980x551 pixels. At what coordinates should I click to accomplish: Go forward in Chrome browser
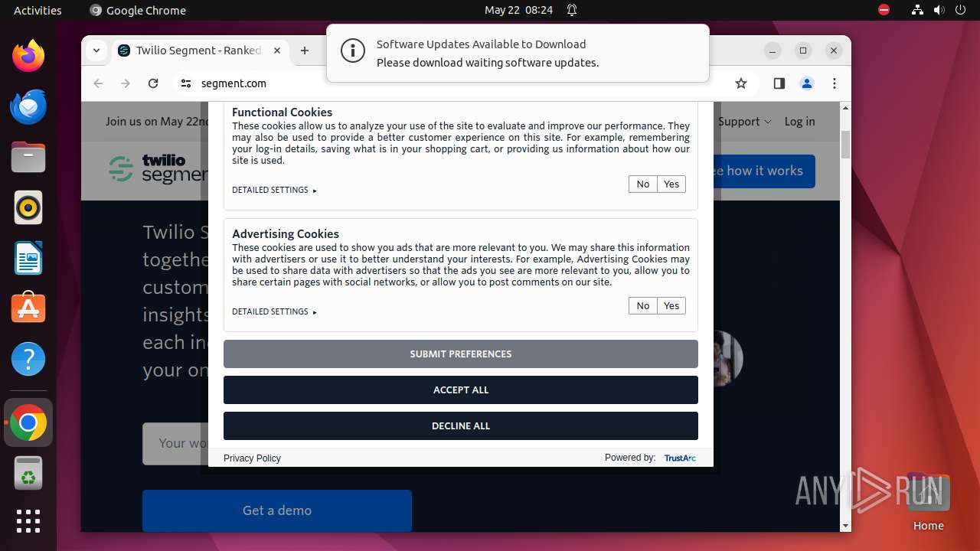(x=126, y=83)
